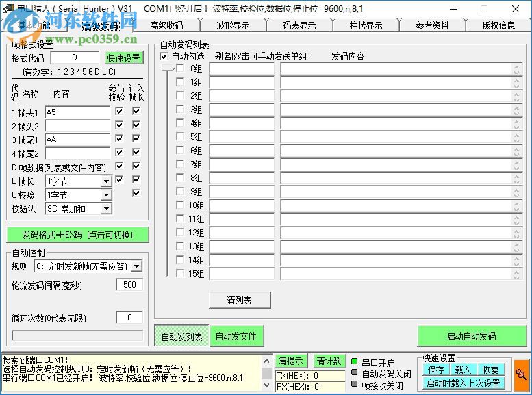Screen dimensions: 532x395
Task: Uncheck 参与校验 for L帧长
Action: point(119,179)
